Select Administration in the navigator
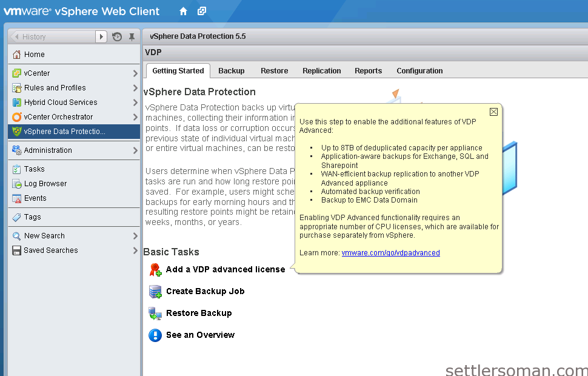 click(74, 150)
